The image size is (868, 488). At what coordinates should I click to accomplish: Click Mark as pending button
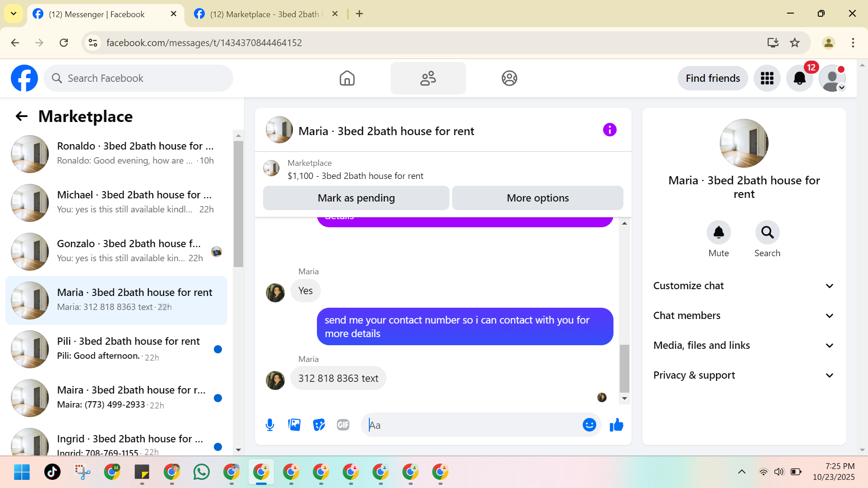356,198
